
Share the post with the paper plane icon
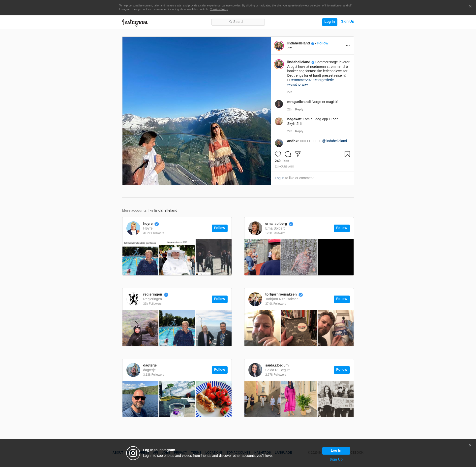(x=297, y=154)
